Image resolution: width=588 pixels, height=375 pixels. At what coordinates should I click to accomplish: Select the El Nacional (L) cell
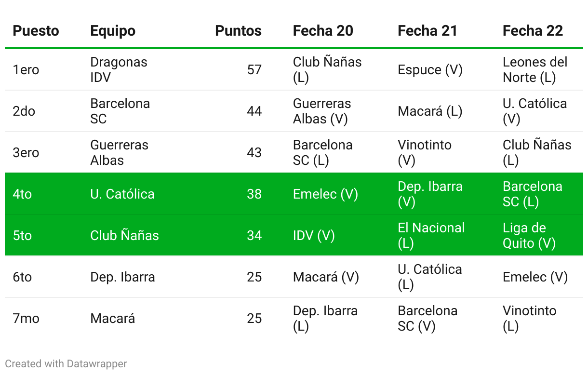coord(431,236)
